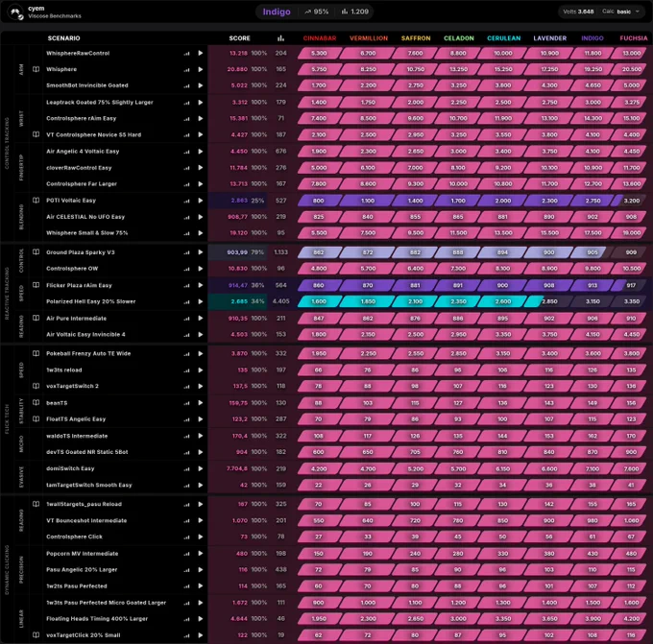Open leaderboard chart for Flicker Plaza rAim Easy
The image size is (653, 644).
click(186, 286)
